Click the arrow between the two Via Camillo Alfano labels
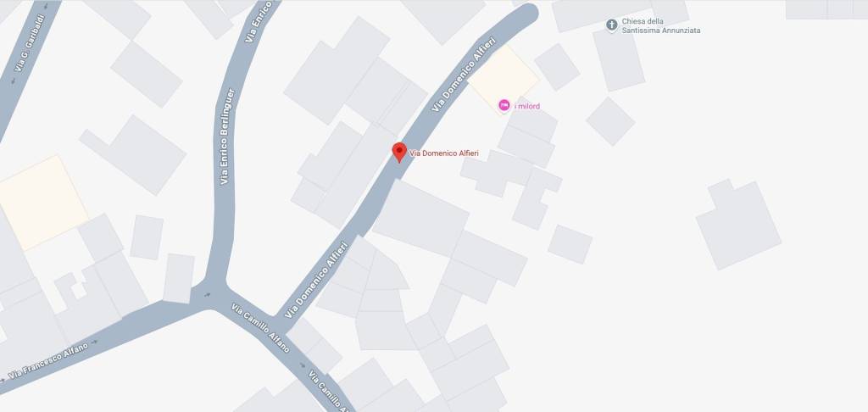This screenshot has width=868, height=412. (302, 365)
